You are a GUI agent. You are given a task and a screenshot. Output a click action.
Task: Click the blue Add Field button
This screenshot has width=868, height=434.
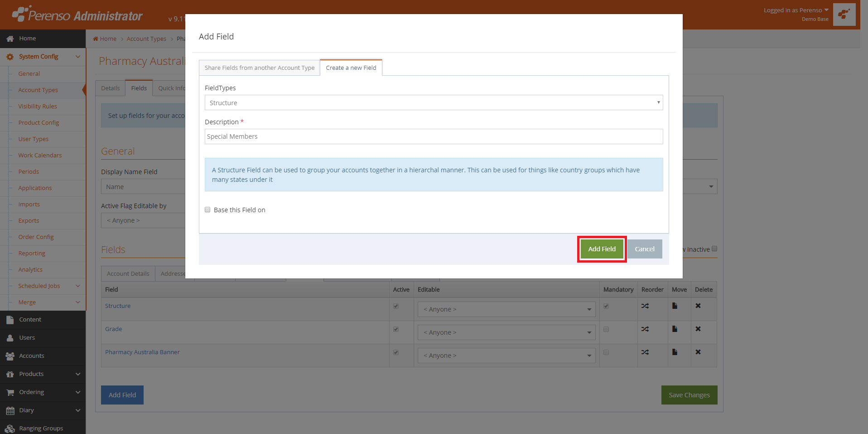[122, 395]
